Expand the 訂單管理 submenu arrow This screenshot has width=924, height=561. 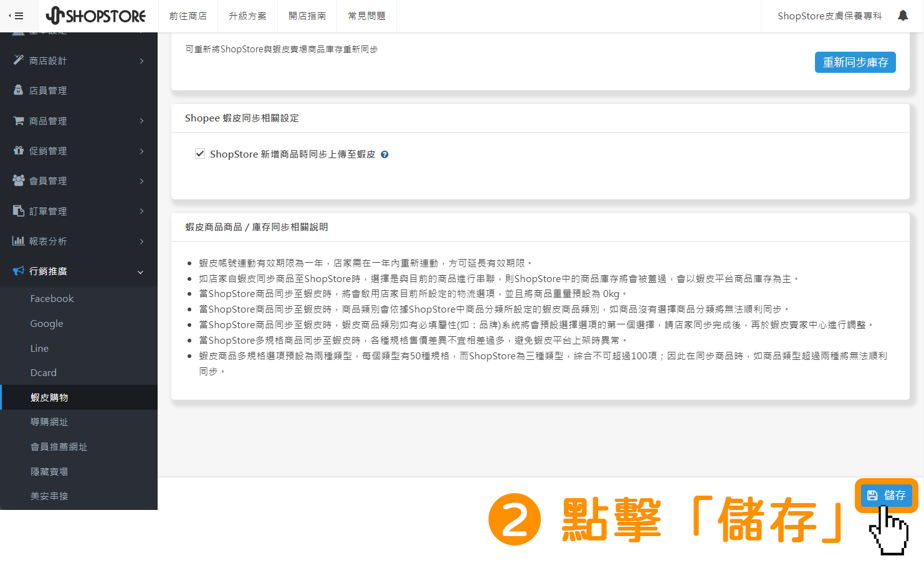coord(141,211)
